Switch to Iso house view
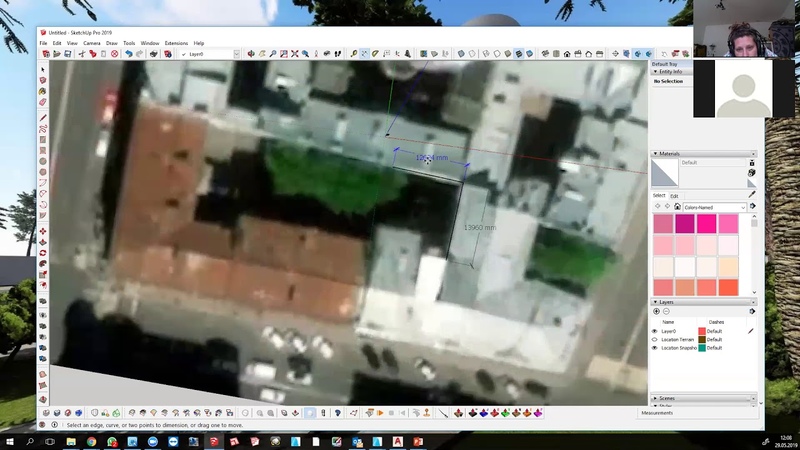Screen dimensions: 800x450 pos(545,54)
